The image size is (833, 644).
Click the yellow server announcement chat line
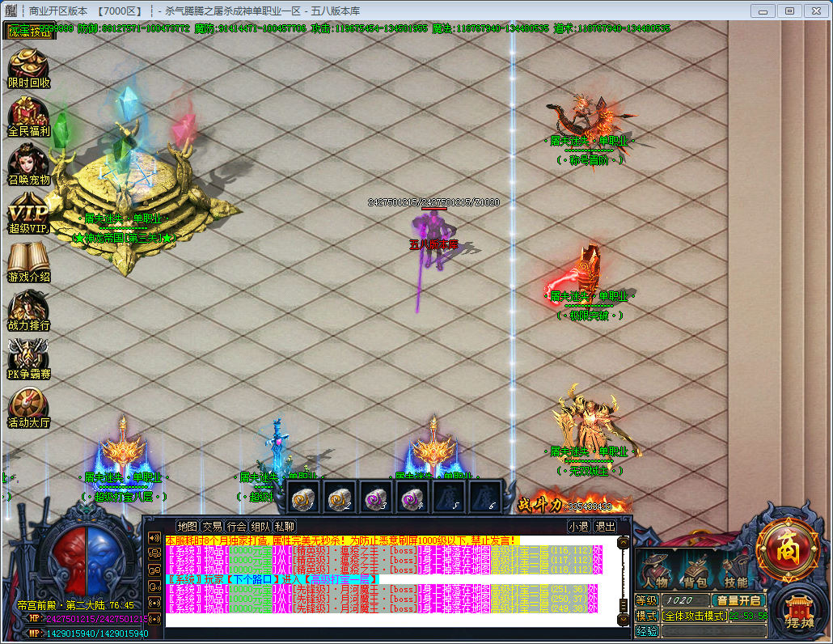coord(341,540)
